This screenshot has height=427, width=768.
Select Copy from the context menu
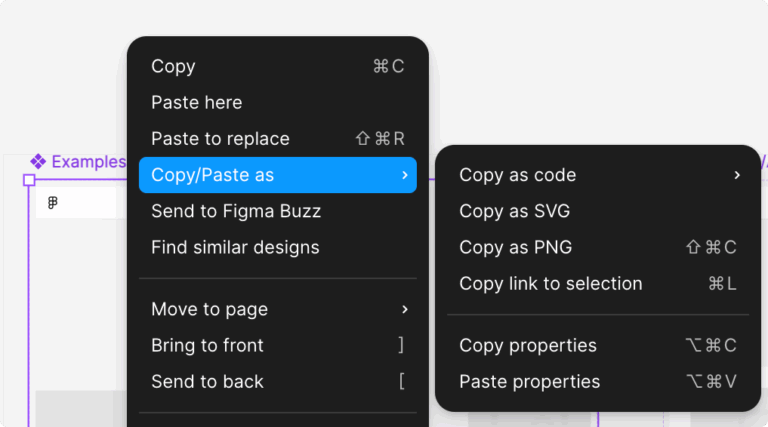coord(173,67)
